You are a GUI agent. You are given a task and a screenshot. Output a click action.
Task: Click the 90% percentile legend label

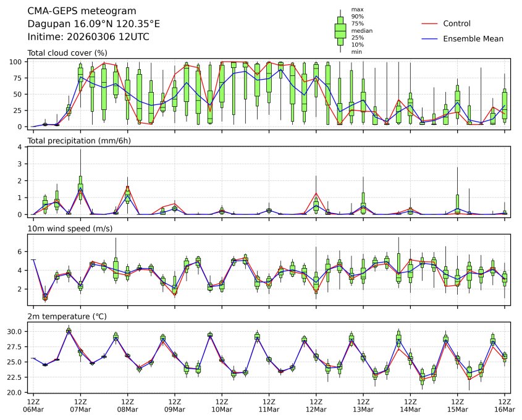coord(357,16)
